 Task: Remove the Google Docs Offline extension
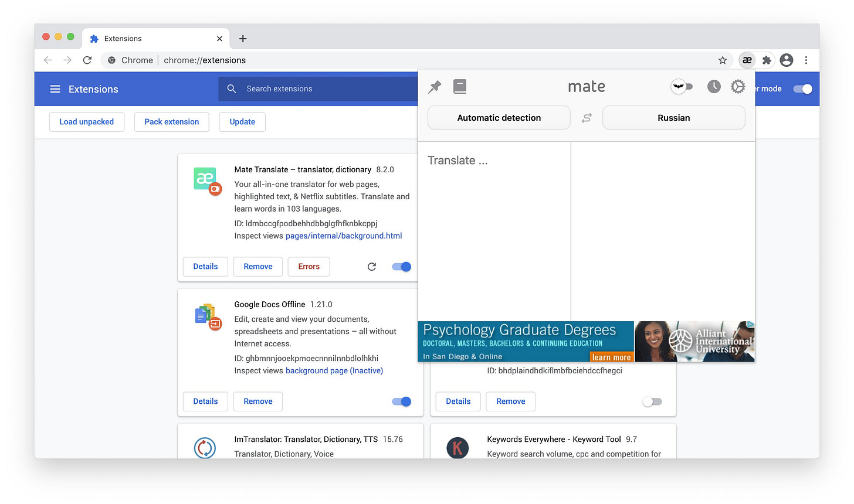pos(258,401)
